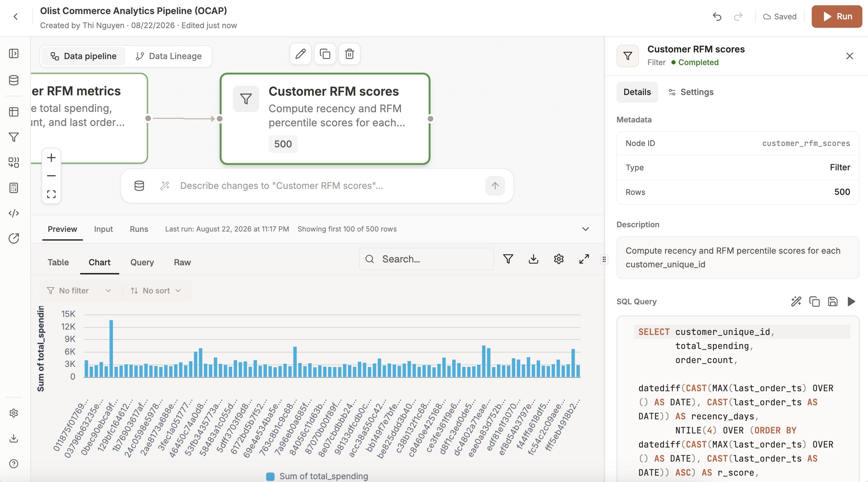
Task: Redo the last undone change
Action: tap(738, 17)
